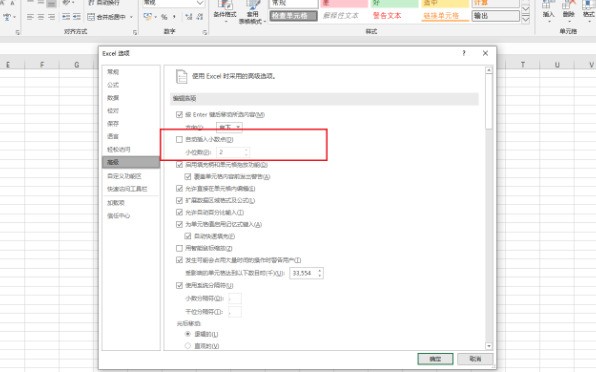Image resolution: width=596 pixels, height=372 pixels.
Task: Toggle alert before overwriting cells checkbox
Action: tap(188, 176)
